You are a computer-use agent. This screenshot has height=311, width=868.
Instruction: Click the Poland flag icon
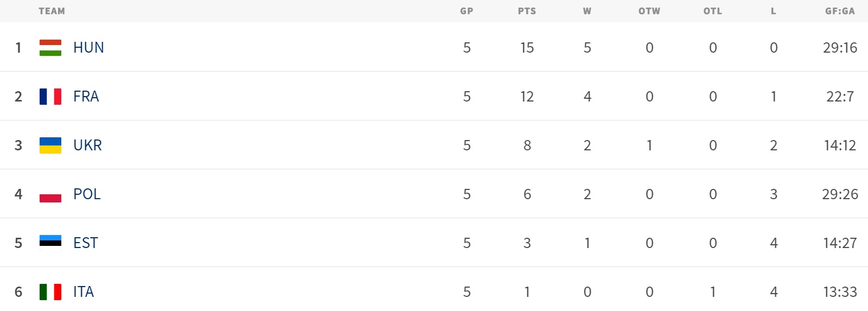click(50, 194)
